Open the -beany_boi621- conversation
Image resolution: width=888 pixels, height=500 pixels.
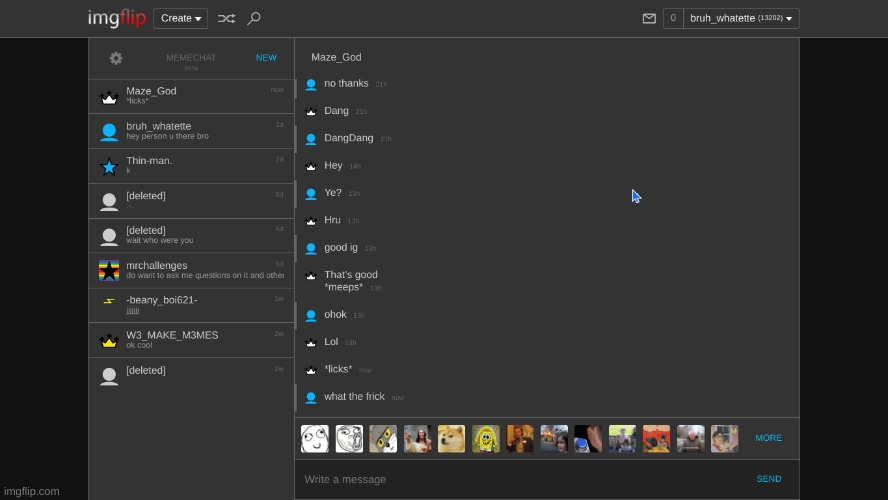point(191,306)
